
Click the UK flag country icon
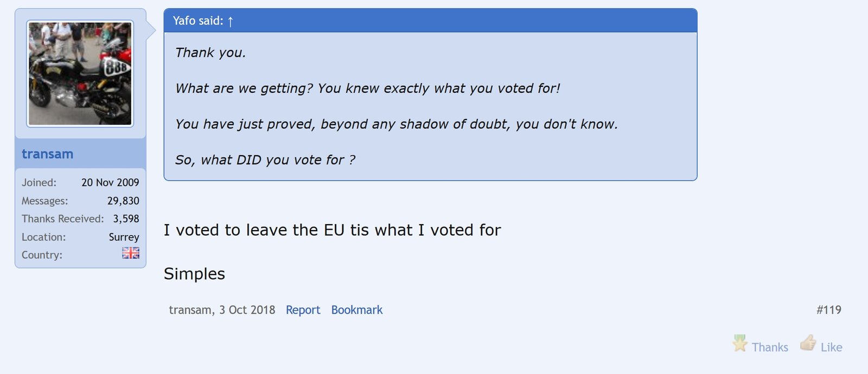[130, 253]
